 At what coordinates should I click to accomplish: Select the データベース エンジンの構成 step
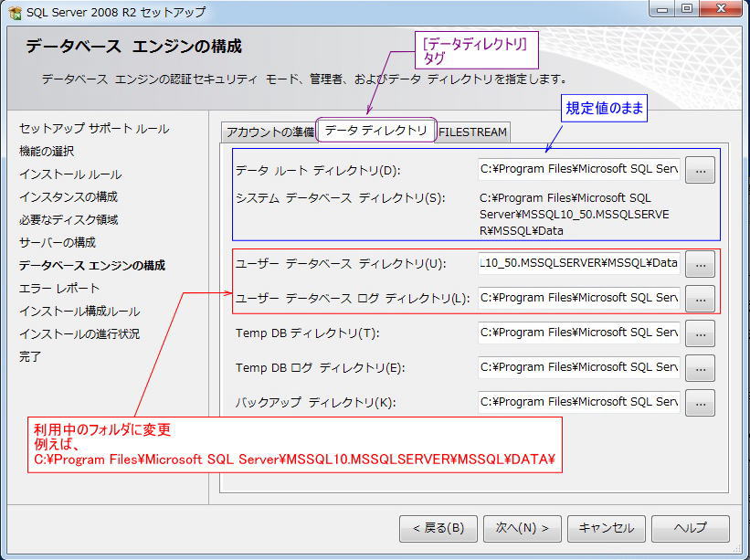tap(92, 266)
